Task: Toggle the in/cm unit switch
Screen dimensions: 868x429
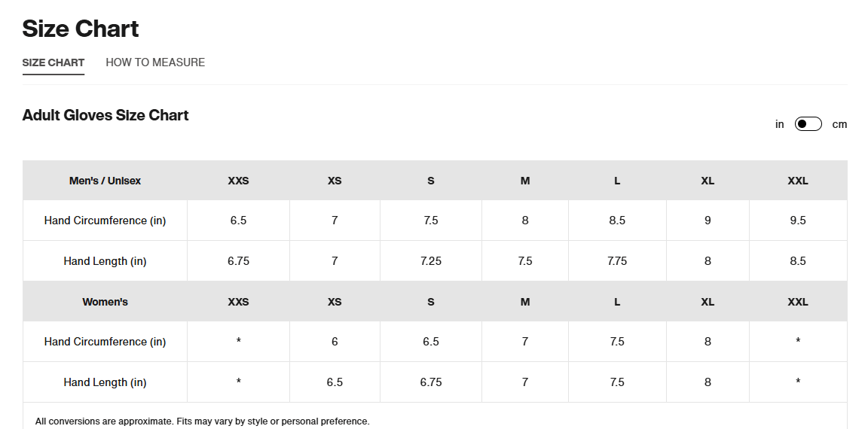Action: [x=808, y=124]
